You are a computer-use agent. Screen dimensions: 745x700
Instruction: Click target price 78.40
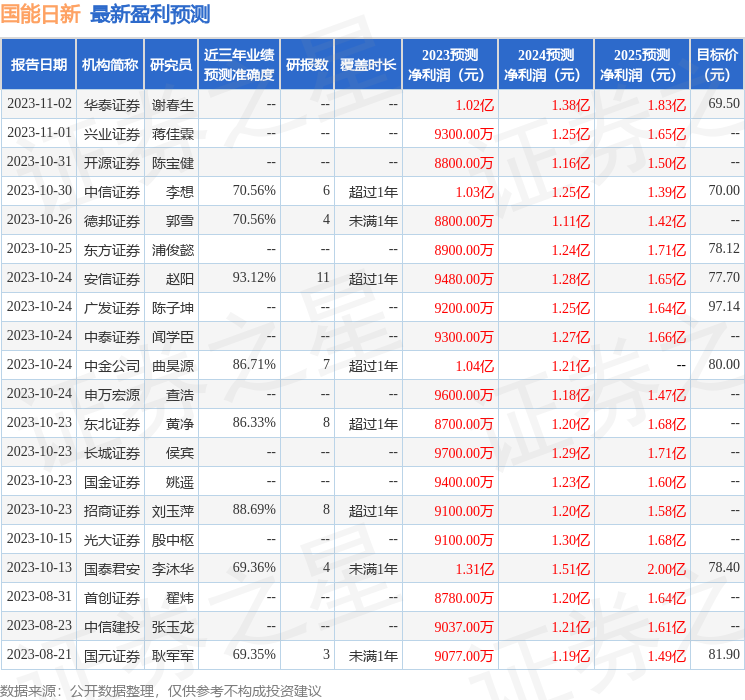coord(724,567)
